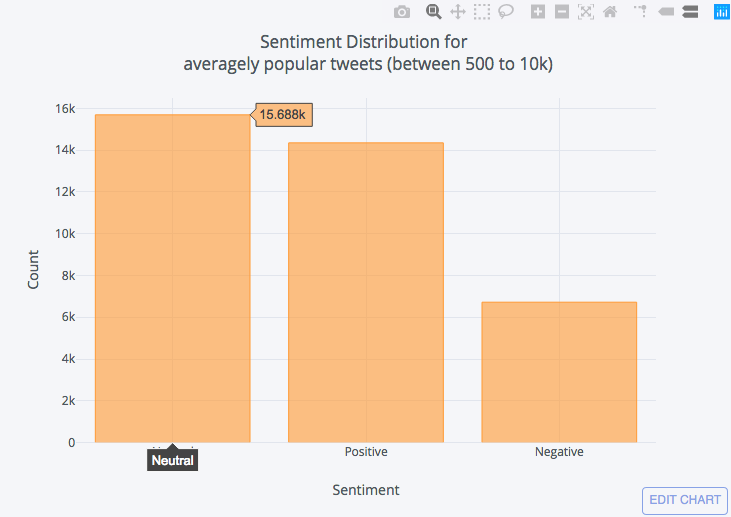Activate the Pan tool
The height and width of the screenshot is (517, 731).
click(458, 12)
